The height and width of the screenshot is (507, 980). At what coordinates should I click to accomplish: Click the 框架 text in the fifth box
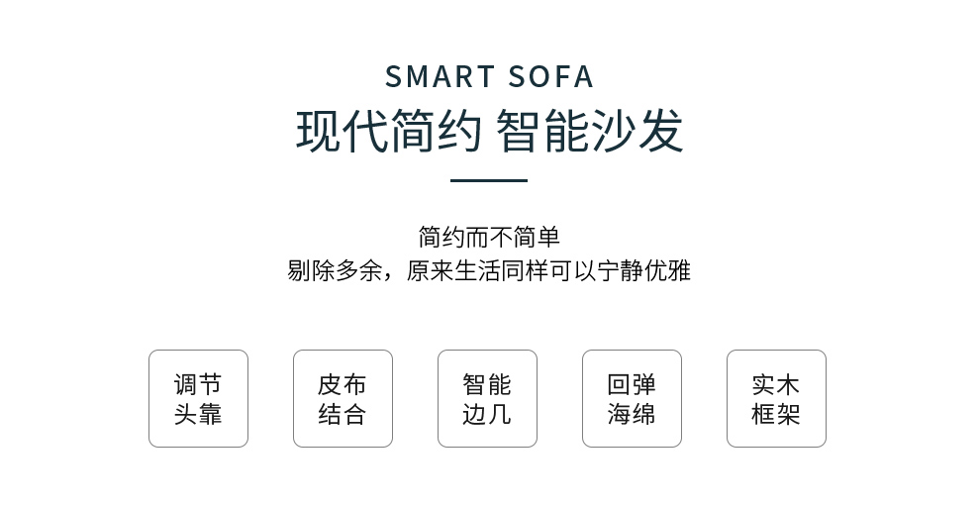tap(776, 414)
